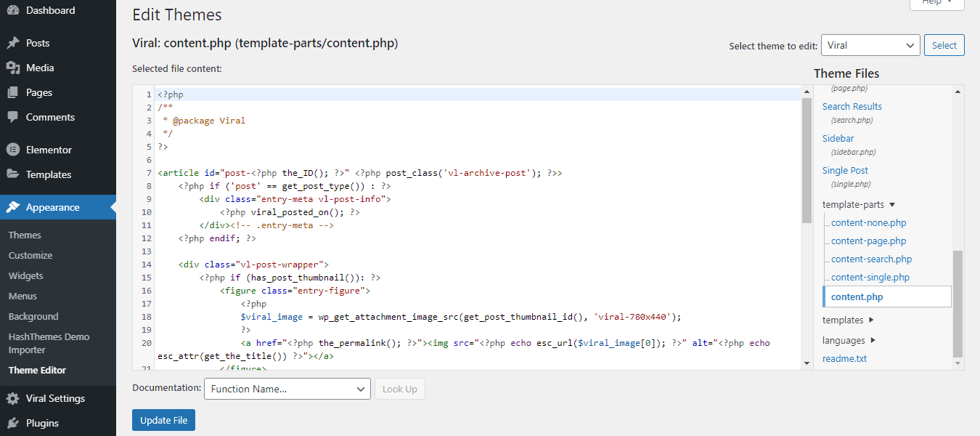The image size is (980, 436).
Task: Click the Media icon in sidebar
Action: [x=13, y=68]
